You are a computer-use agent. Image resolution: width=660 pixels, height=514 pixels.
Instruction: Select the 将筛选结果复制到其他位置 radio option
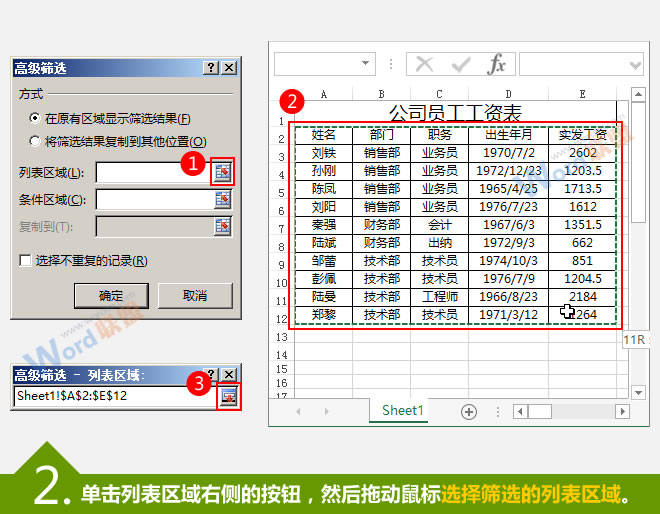tap(36, 142)
